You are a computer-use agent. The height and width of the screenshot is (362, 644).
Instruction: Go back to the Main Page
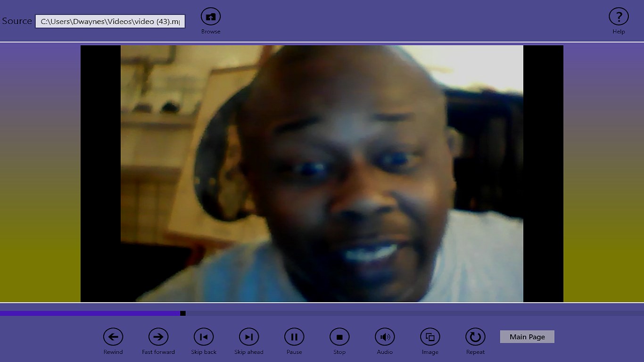point(527,337)
